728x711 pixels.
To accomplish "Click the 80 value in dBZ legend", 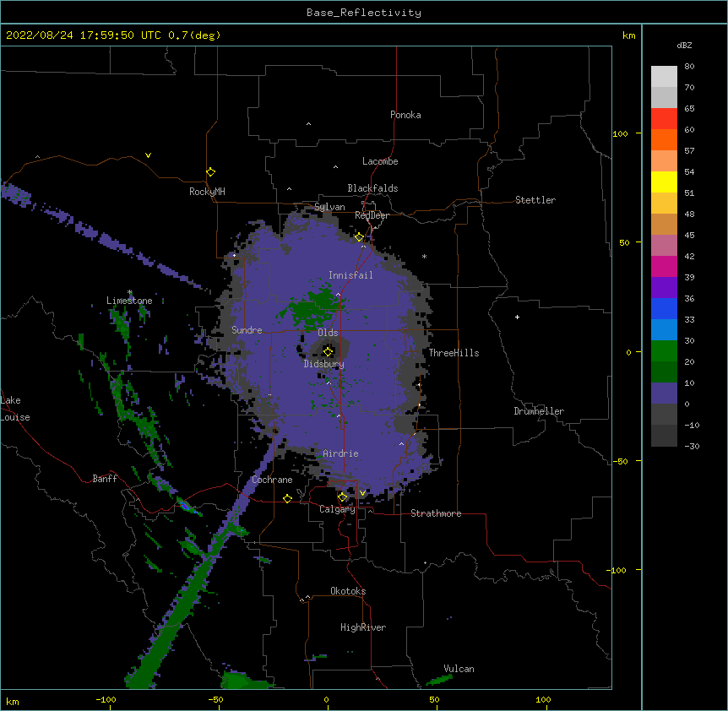I will pyautogui.click(x=689, y=67).
